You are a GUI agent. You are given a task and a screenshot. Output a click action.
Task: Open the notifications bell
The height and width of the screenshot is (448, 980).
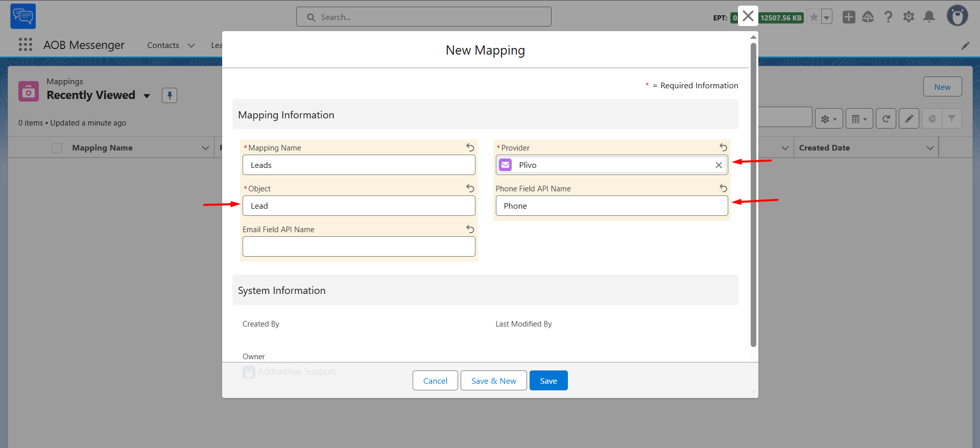[x=929, y=17]
